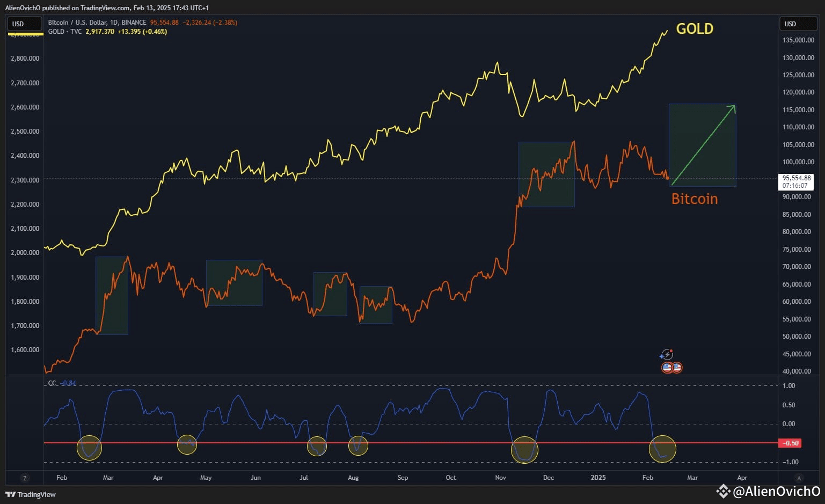This screenshot has height=504, width=825.
Task: Click the yellow GOLD text annotation
Action: (x=695, y=28)
